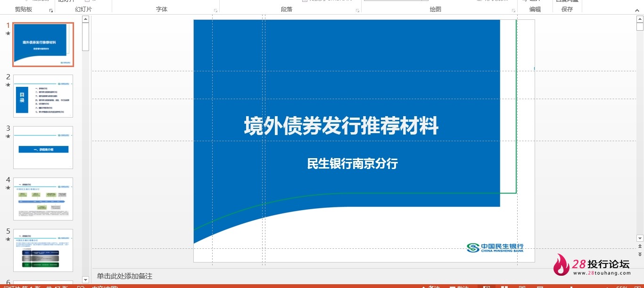Image resolution: width=644 pixels, height=288 pixels.
Task: Click the thumbnail pane scroll-up arrow
Action: [85, 19]
